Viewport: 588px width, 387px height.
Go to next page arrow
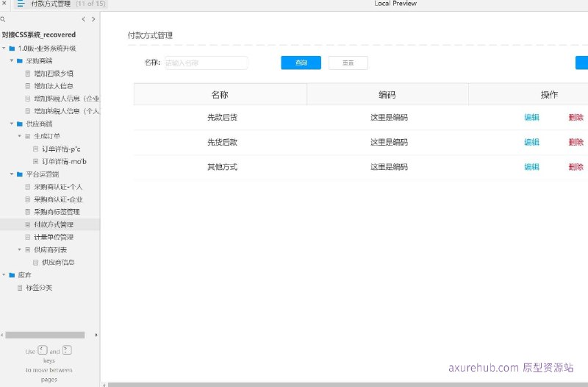93,19
